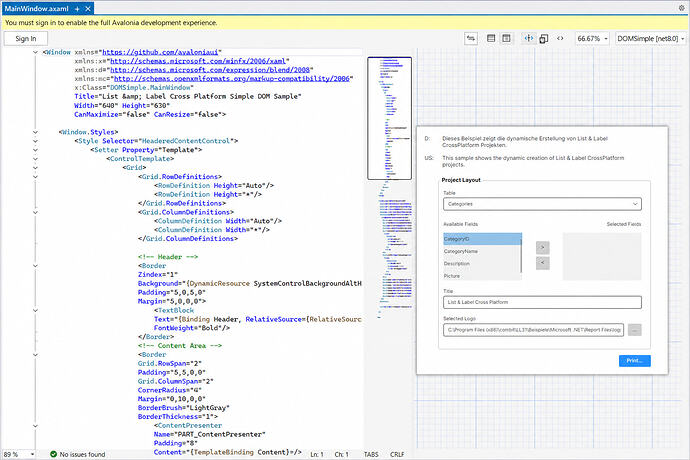This screenshot has height=460, width=690.
Task: Click the swap panes icon in designer toolbar
Action: pos(471,39)
